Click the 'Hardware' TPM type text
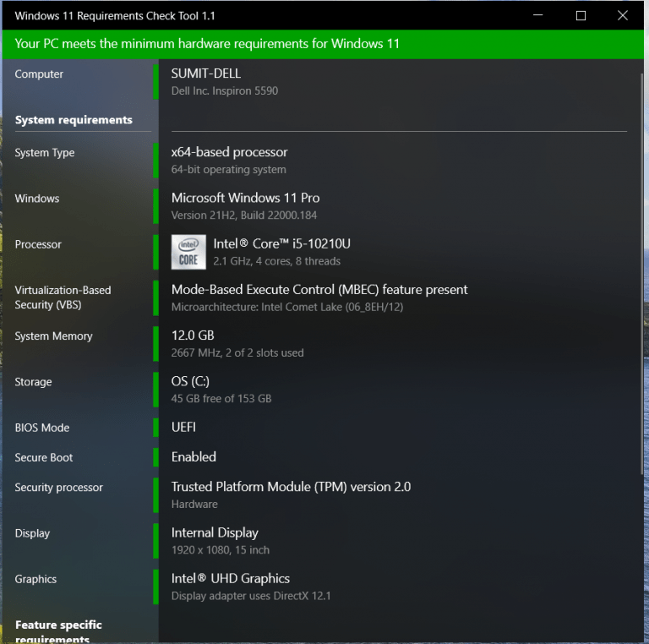Viewport: 649px width, 644px height. [x=194, y=505]
